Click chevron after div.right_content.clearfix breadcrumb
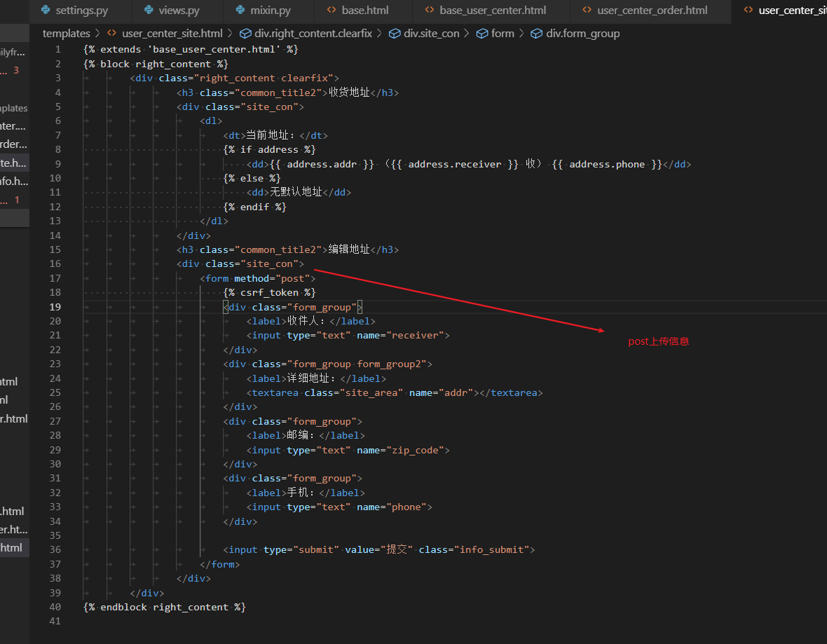This screenshot has height=644, width=827. click(x=380, y=33)
